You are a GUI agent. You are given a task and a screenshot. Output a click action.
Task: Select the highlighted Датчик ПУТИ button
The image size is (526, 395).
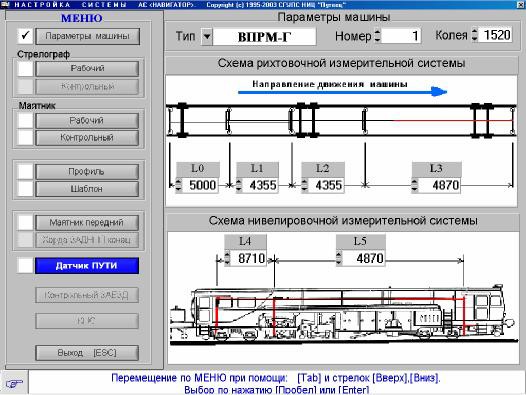click(x=87, y=266)
